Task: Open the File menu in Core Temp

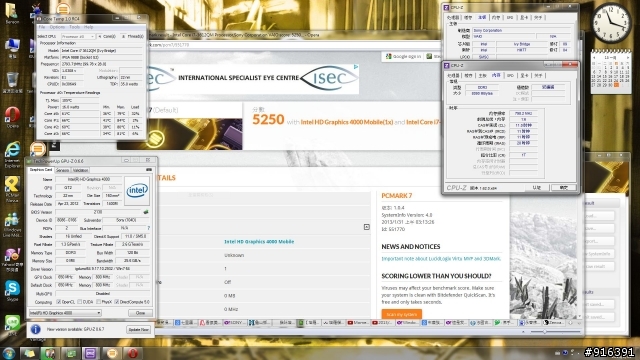Action: click(x=42, y=27)
